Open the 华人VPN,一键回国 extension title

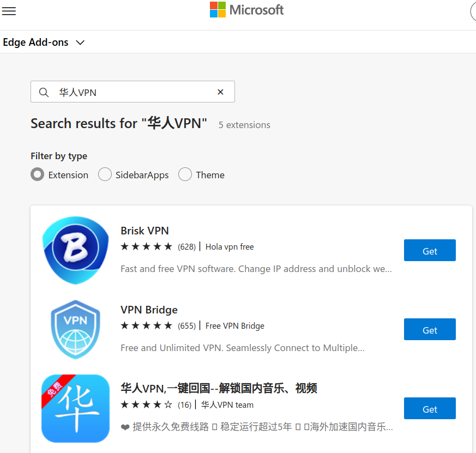pos(219,388)
